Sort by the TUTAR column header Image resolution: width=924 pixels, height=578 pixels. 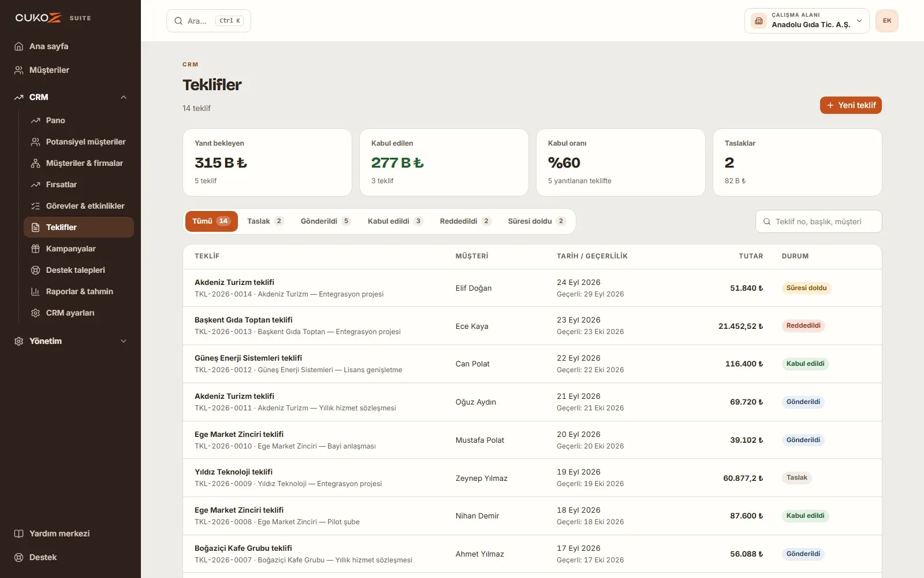point(751,256)
